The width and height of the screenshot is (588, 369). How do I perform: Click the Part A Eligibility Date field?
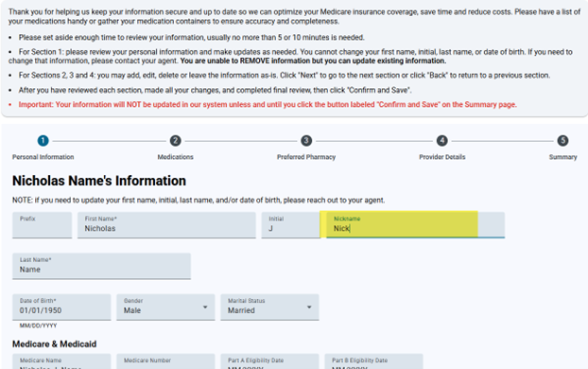click(269, 361)
